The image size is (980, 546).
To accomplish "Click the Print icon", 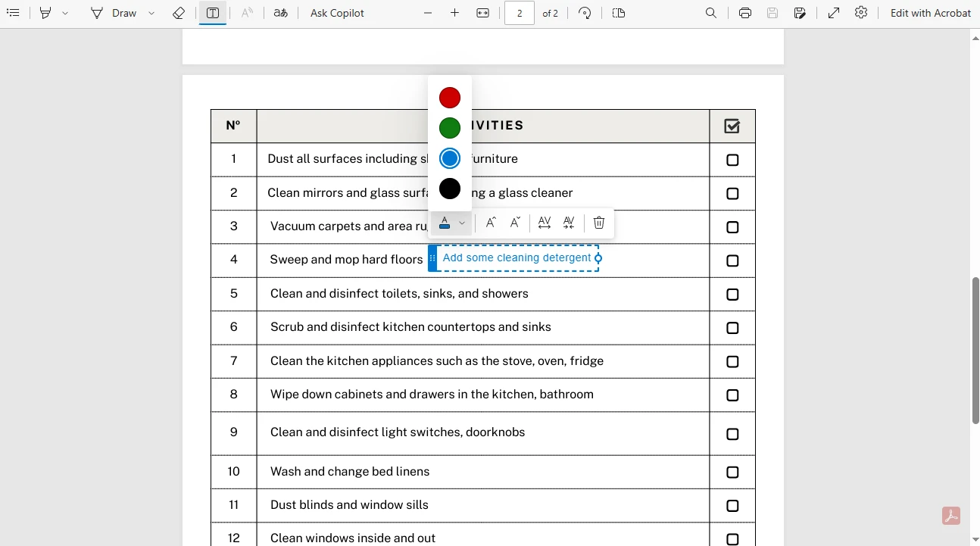I will tap(745, 13).
